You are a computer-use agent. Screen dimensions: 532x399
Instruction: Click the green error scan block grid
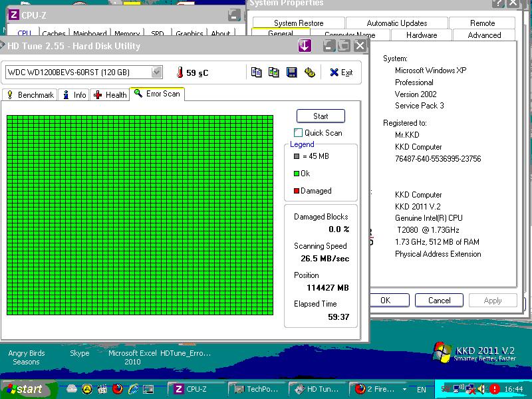tap(140, 215)
